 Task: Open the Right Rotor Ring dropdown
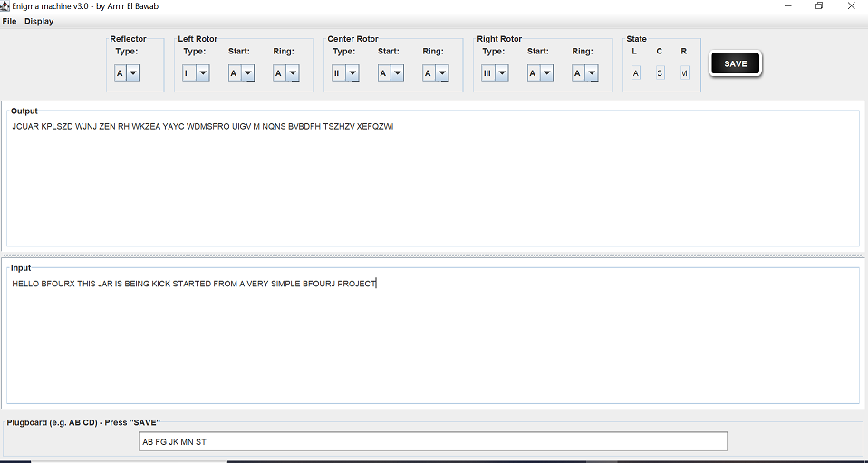(x=585, y=73)
